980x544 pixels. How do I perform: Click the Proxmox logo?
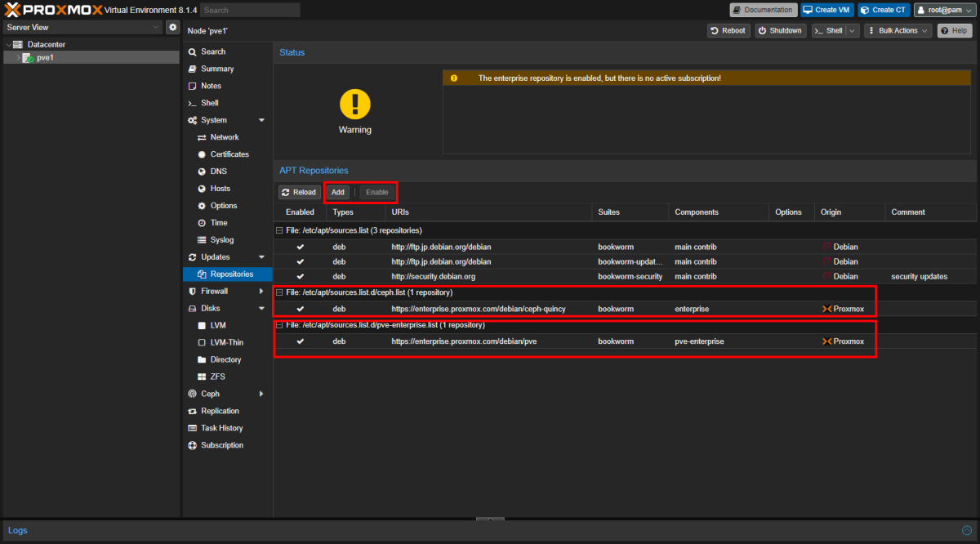tap(52, 10)
